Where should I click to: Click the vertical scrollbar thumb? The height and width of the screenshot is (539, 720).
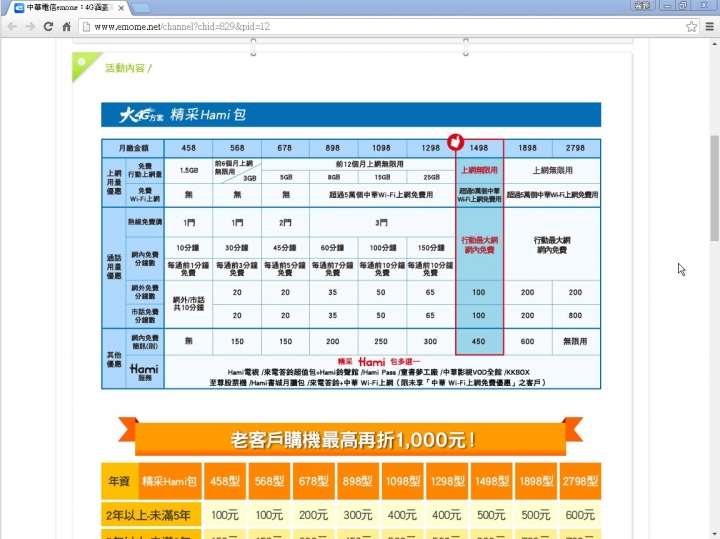[x=714, y=187]
